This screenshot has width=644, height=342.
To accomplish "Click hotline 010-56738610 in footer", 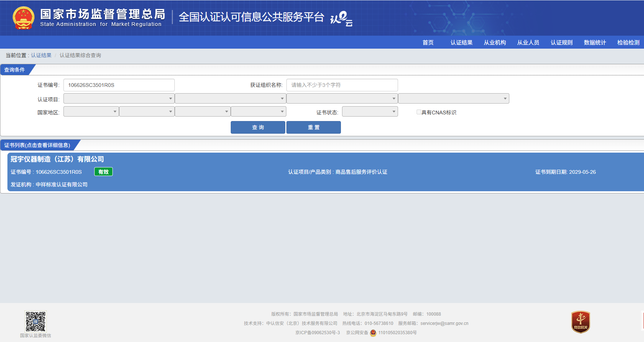I will (379, 323).
